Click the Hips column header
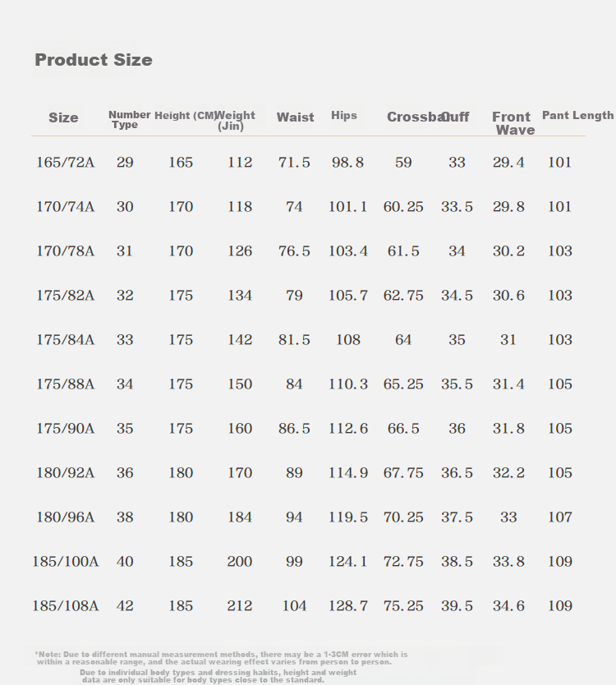Screen dimensions: 616x685 (x=344, y=115)
